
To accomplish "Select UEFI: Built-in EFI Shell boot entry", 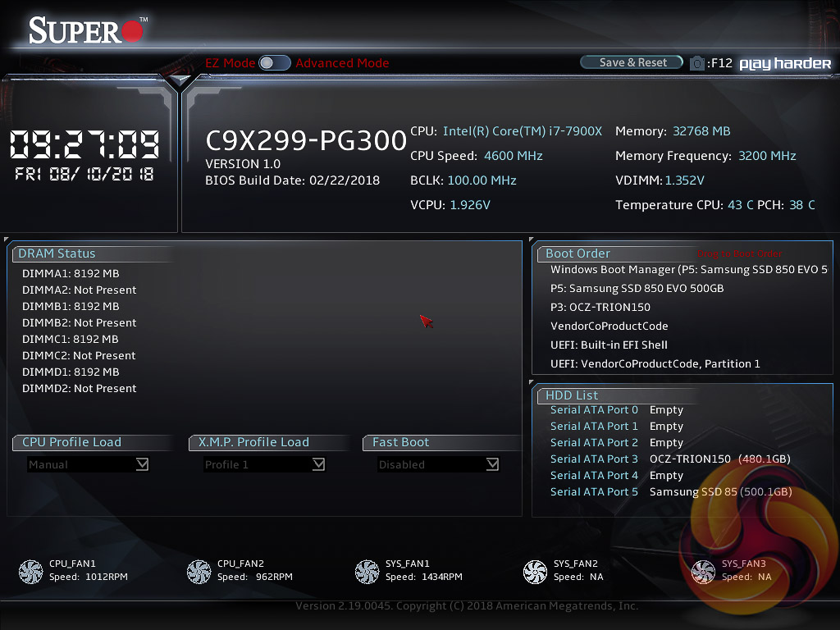I will (x=609, y=345).
